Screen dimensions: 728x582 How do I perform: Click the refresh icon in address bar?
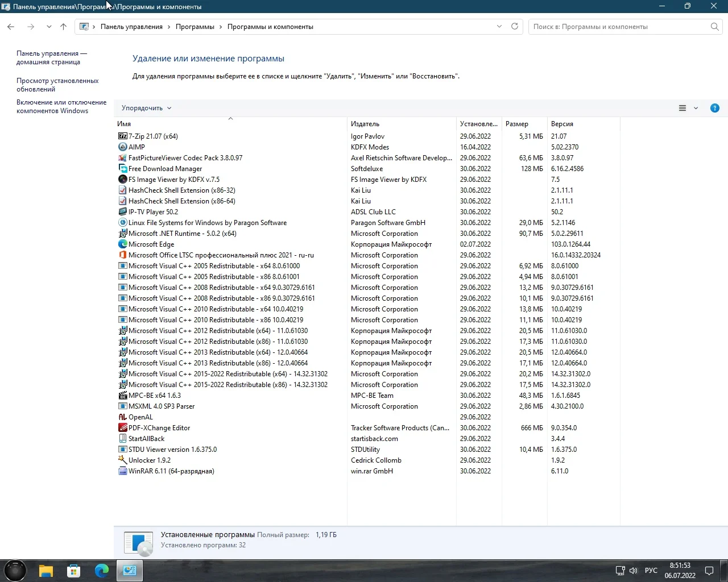[x=515, y=27]
